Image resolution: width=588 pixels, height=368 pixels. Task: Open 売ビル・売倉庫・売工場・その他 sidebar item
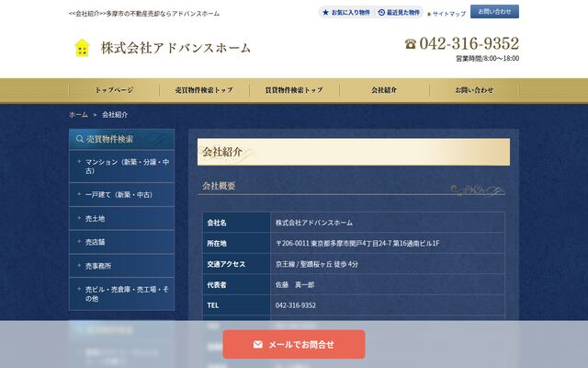[x=122, y=293]
